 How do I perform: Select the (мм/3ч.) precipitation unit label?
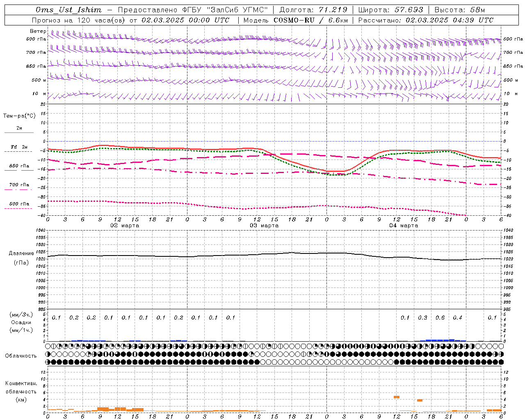21,315
